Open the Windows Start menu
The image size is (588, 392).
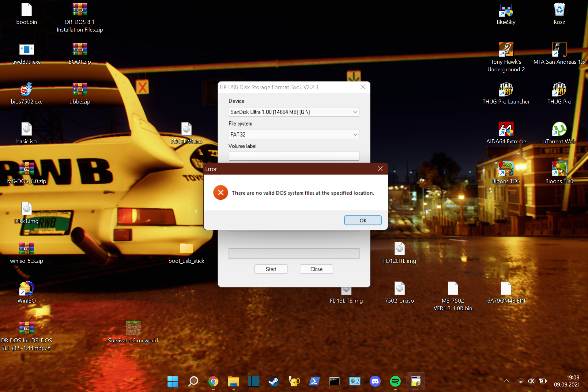click(x=173, y=381)
